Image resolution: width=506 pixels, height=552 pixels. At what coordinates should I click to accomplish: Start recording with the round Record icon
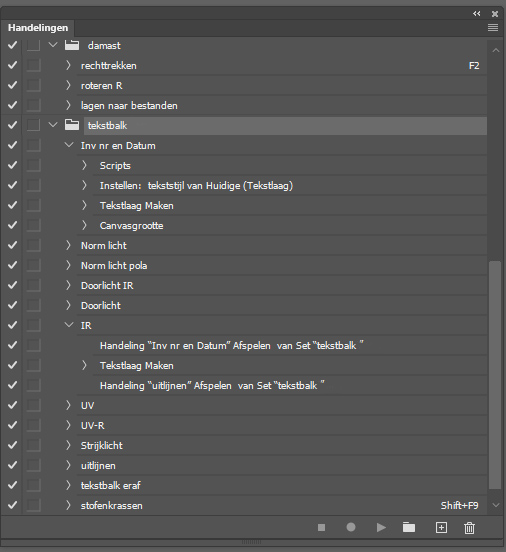click(x=351, y=527)
